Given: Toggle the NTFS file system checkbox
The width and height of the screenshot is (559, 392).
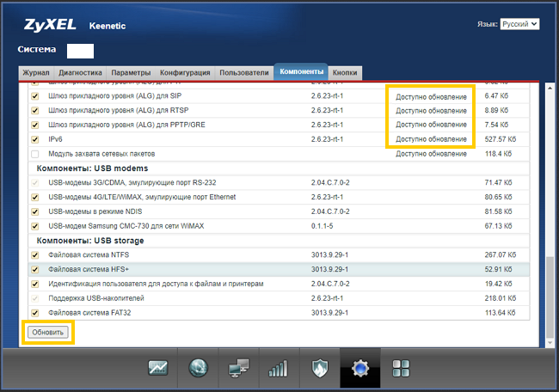Looking at the screenshot, I should [x=35, y=254].
